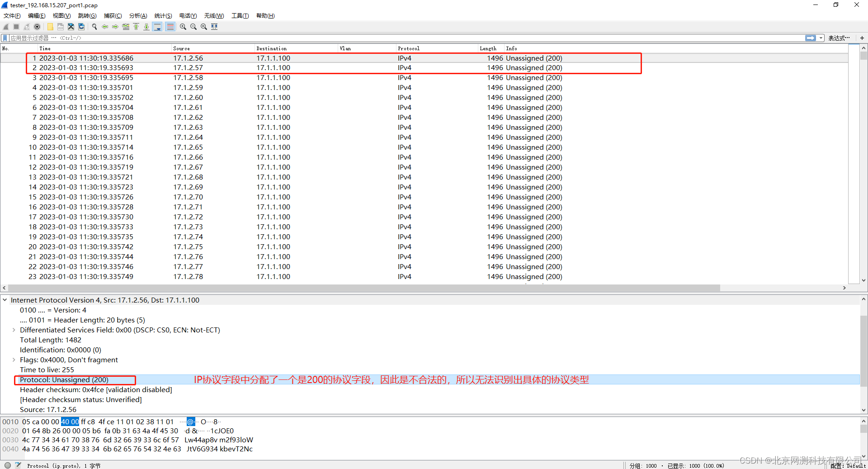Click the display filter bookmark icon
868x469 pixels.
5,38
